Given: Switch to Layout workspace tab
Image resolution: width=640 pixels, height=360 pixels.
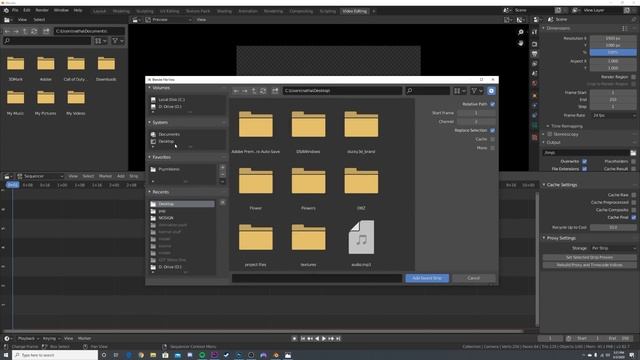Looking at the screenshot, I should 100,11.
